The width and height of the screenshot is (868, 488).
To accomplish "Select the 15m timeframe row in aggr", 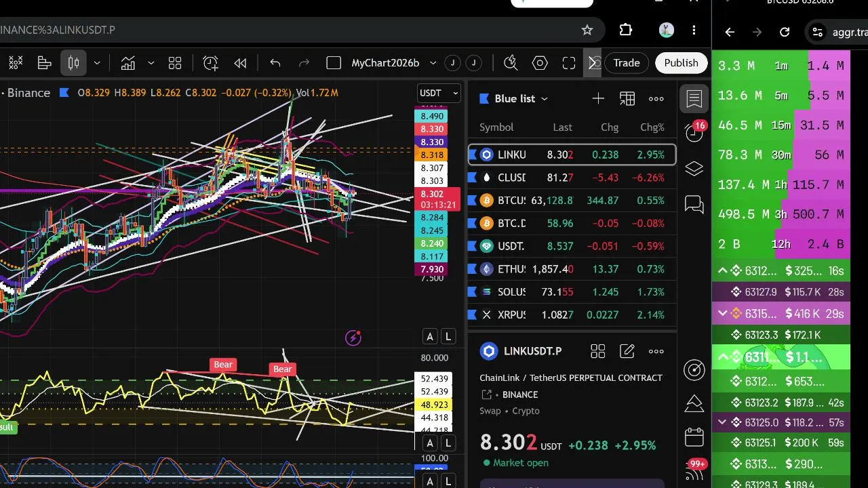I will click(x=781, y=125).
